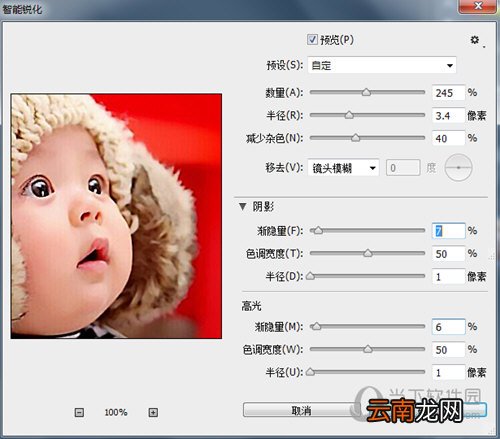
Task: Click the highlight 色调宽度(W) field showing 50
Action: 448,350
